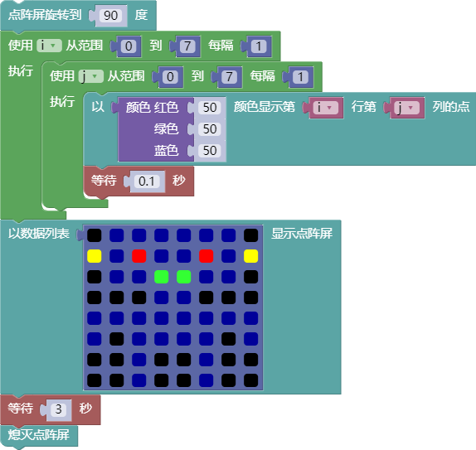Select the 以数据列表 block label
The width and height of the screenshot is (476, 450).
point(38,234)
